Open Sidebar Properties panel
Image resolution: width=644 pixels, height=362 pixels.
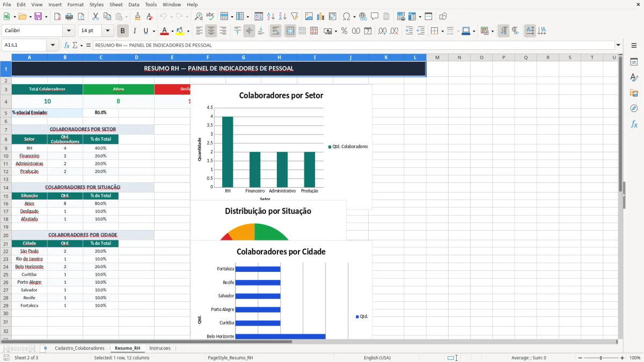coord(634,62)
